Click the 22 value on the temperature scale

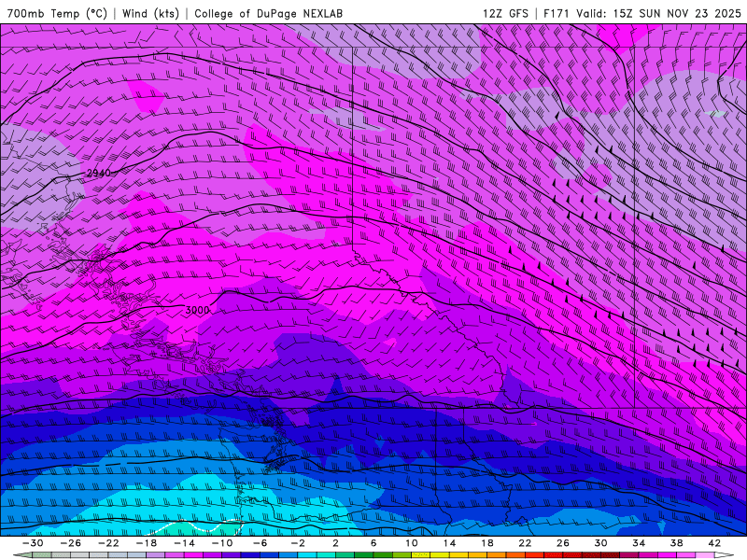point(525,543)
